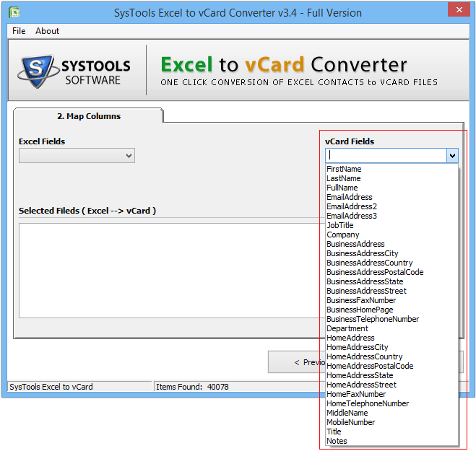Viewport: 476px width, 451px height.
Task: Select Title from the list
Action: (x=391, y=432)
